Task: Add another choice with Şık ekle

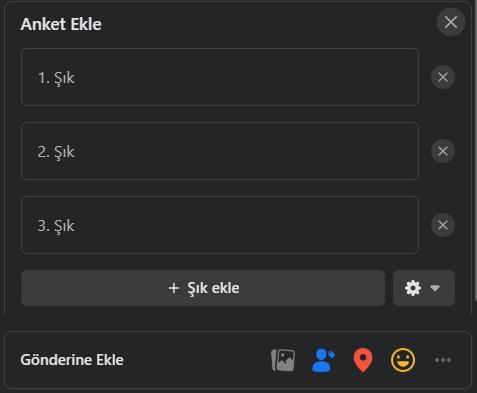Action: pyautogui.click(x=203, y=288)
